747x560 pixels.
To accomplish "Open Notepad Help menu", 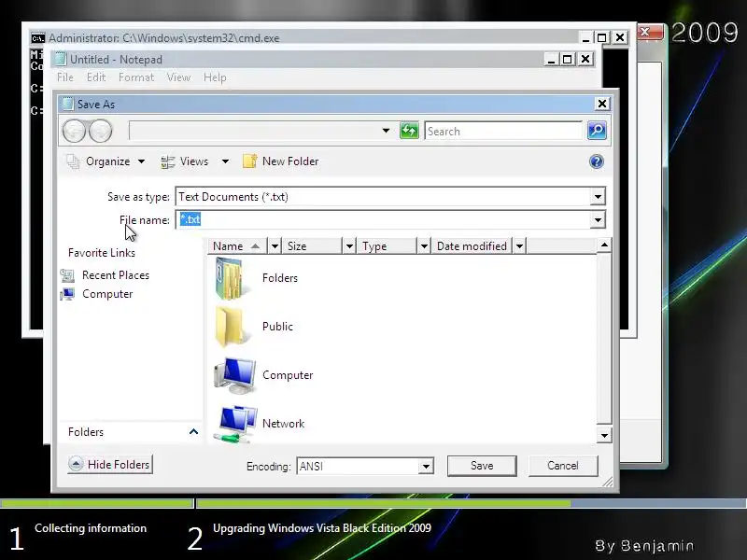I will pyautogui.click(x=215, y=77).
